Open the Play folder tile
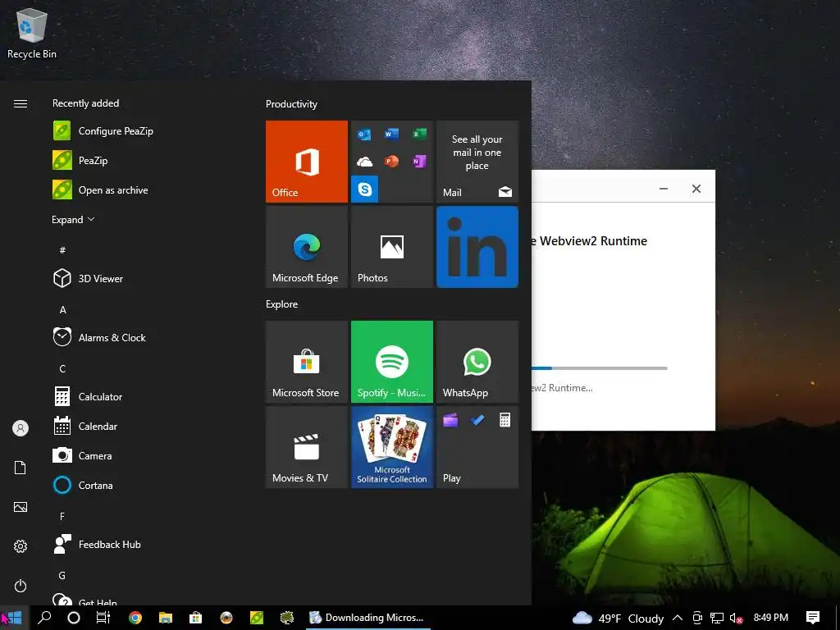 477,447
